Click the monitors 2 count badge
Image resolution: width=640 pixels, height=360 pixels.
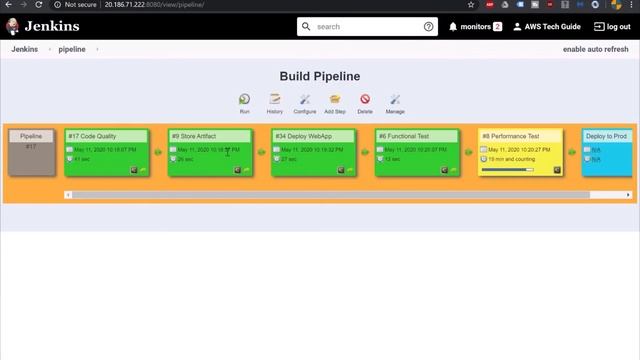[x=497, y=27]
